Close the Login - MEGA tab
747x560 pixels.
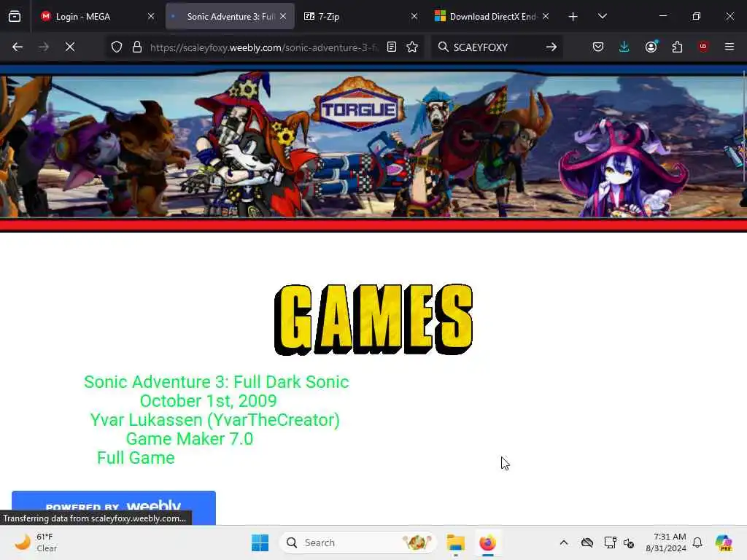151,17
